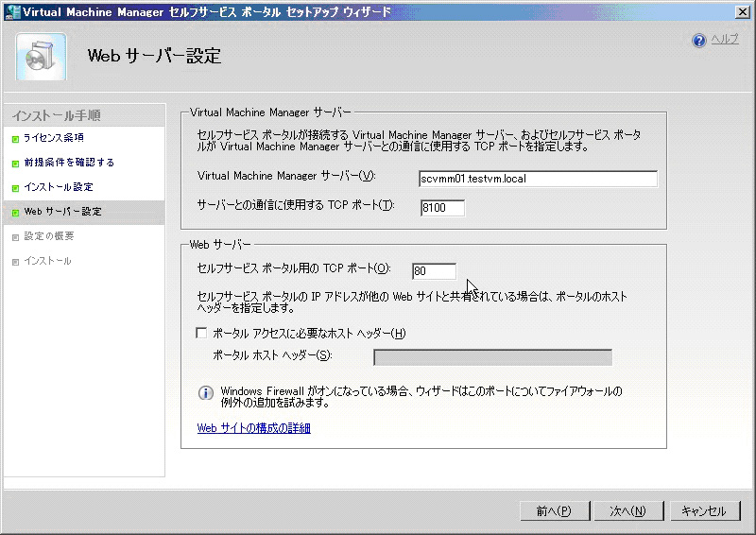Image resolution: width=756 pixels, height=535 pixels.
Task: Click the portal TCP port field showing 80
Action: [x=434, y=271]
